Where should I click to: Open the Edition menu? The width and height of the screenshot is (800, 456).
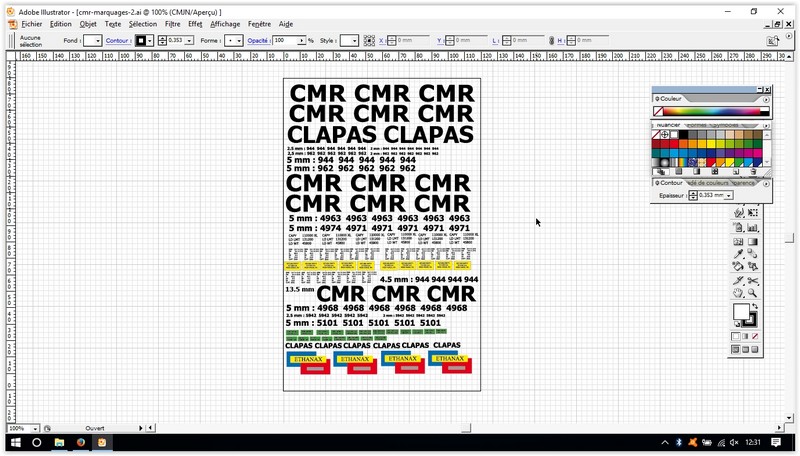click(x=61, y=24)
